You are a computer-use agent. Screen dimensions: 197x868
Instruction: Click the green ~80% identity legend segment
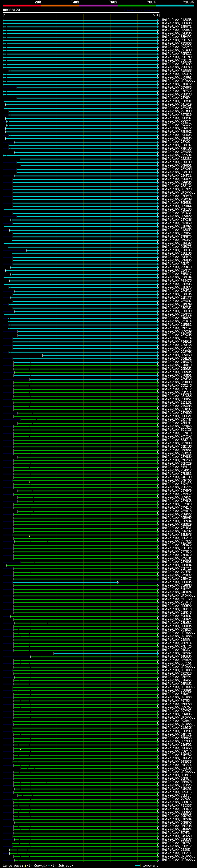pyautogui.click(x=137, y=6)
